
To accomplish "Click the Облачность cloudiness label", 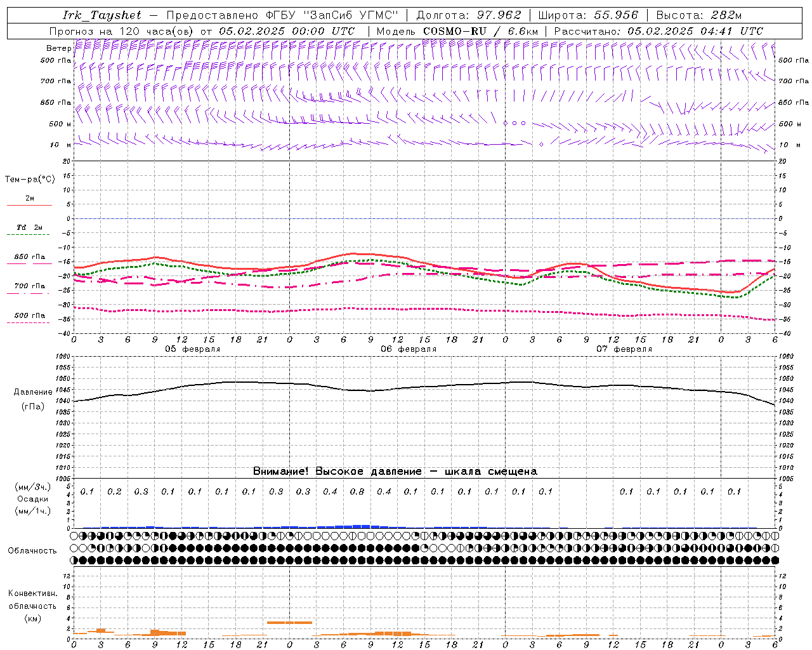I will [32, 551].
